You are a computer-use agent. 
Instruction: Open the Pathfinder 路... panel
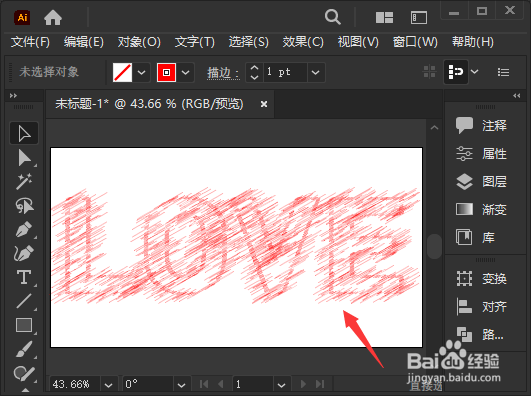click(x=480, y=335)
